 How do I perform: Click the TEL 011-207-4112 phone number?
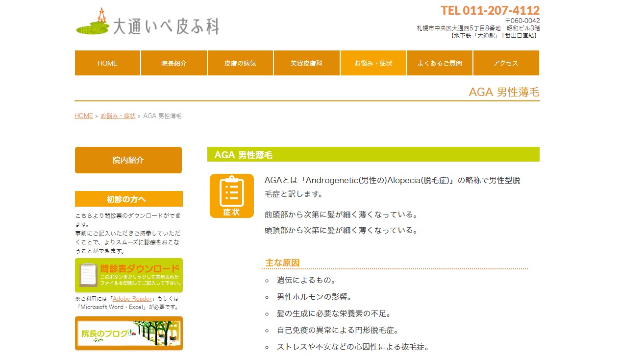(490, 10)
